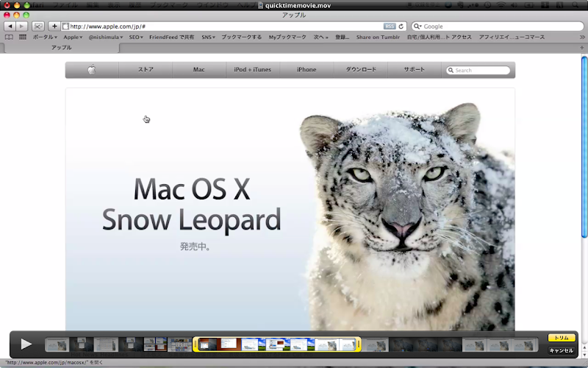This screenshot has height=368, width=588.
Task: Click the blue vertical page scrollbar thumb
Action: click(x=584, y=146)
